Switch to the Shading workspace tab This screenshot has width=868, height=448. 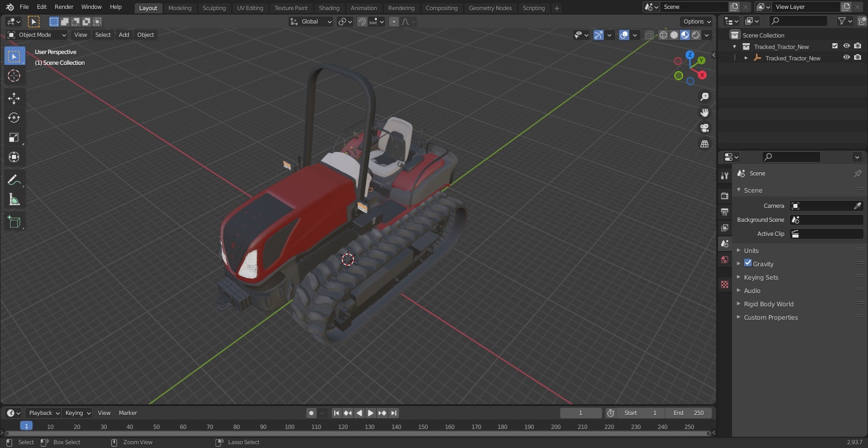click(329, 8)
